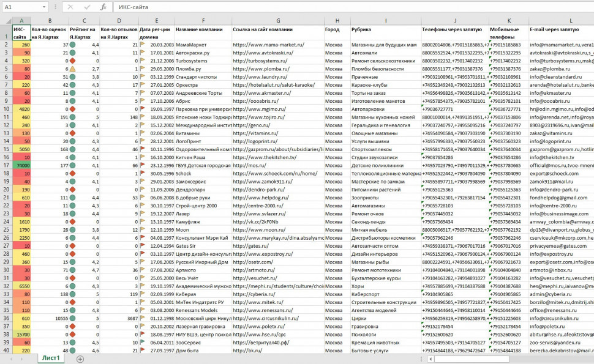Click the Название компании header cell

tap(203, 33)
